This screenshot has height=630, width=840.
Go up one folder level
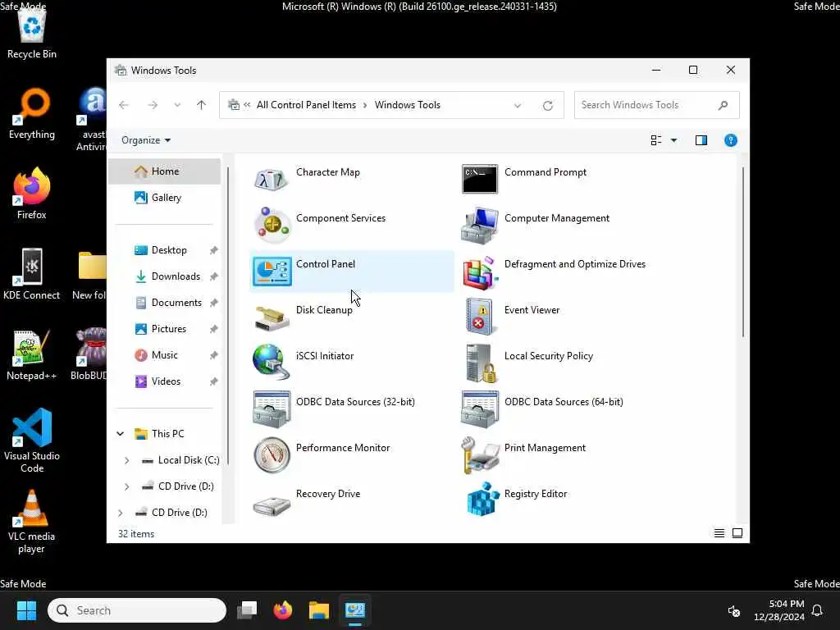coord(202,105)
